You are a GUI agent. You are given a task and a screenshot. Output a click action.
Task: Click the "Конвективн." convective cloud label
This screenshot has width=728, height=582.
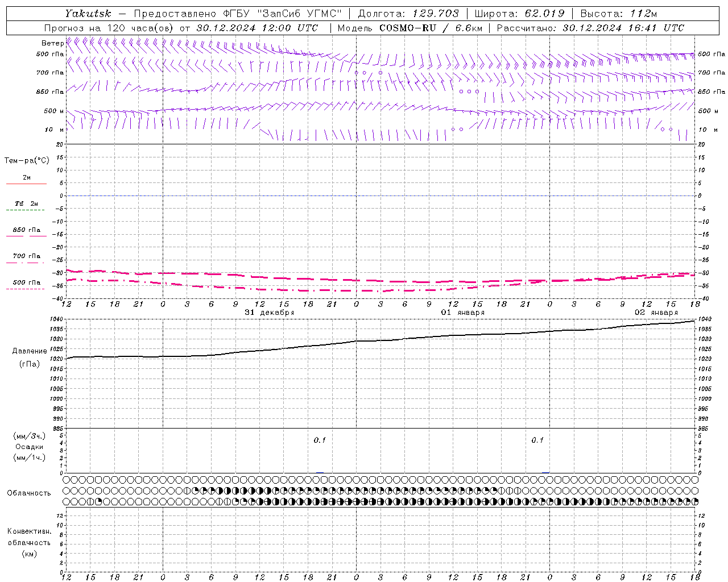pyautogui.click(x=29, y=531)
